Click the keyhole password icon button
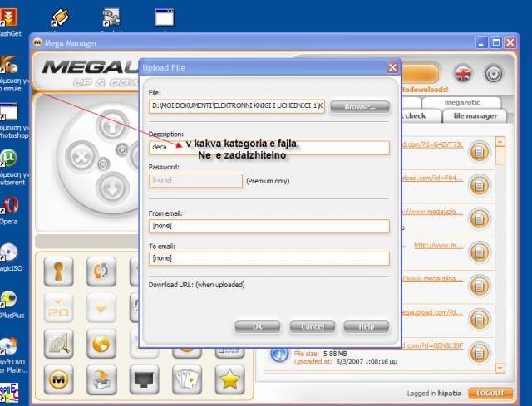532x406 pixels. pyautogui.click(x=58, y=271)
